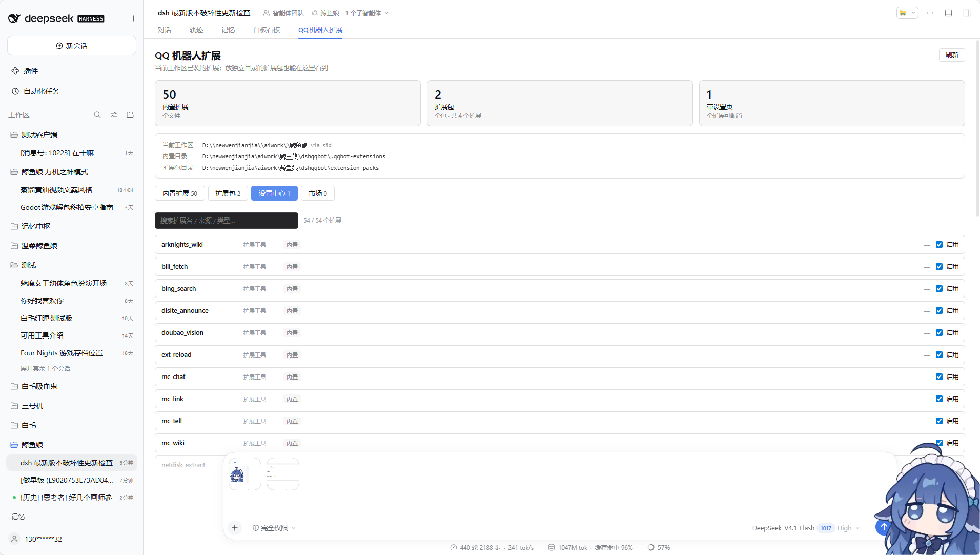Image resolution: width=980 pixels, height=555 pixels.
Task: Click the 新会话 button
Action: tap(72, 46)
